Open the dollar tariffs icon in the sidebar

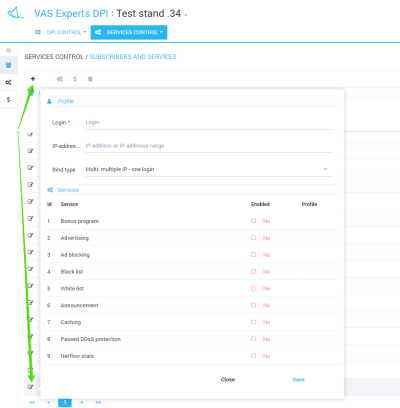(9, 100)
